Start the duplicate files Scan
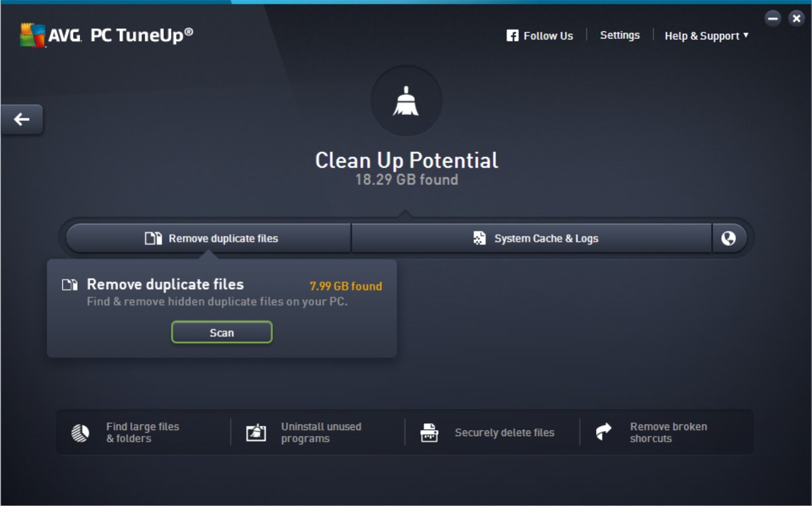Screen dimensions: 812x506 pos(222,333)
